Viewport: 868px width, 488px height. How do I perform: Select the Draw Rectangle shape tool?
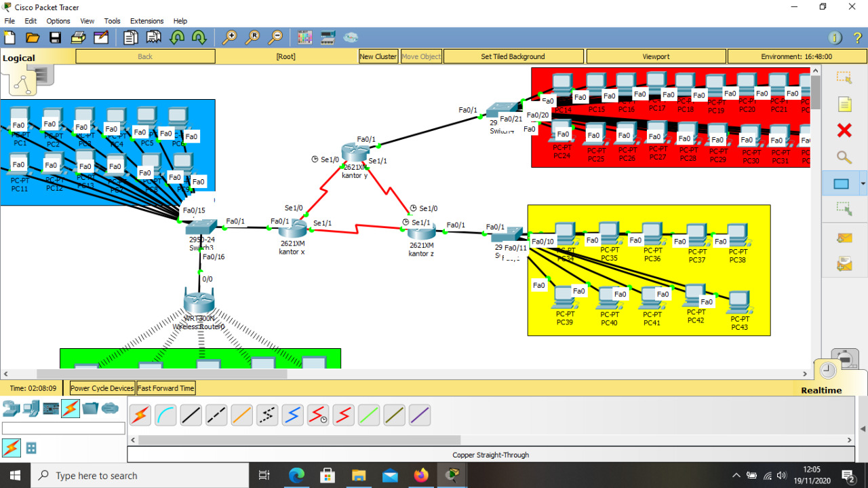(841, 184)
